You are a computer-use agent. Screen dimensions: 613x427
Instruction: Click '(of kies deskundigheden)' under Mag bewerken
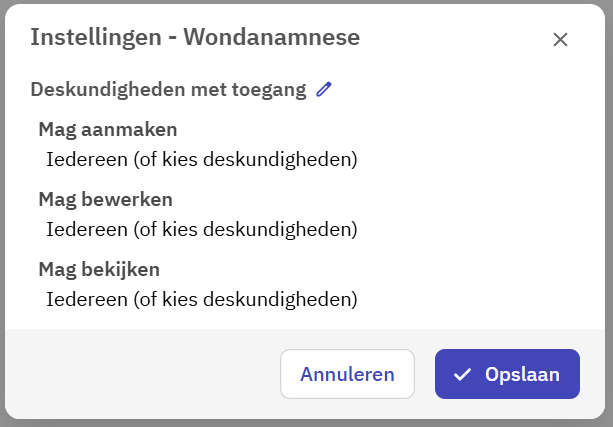tap(245, 229)
